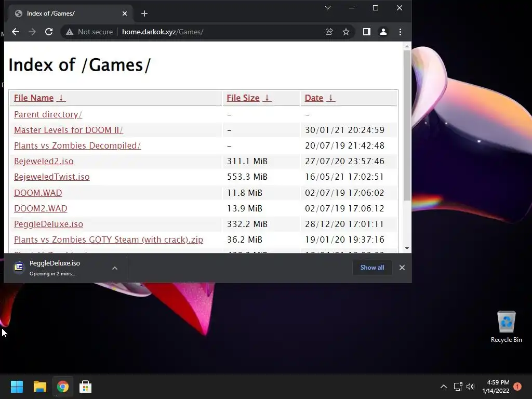Select the Index of /Games/ tab
This screenshot has width=532, height=399.
pyautogui.click(x=71, y=14)
